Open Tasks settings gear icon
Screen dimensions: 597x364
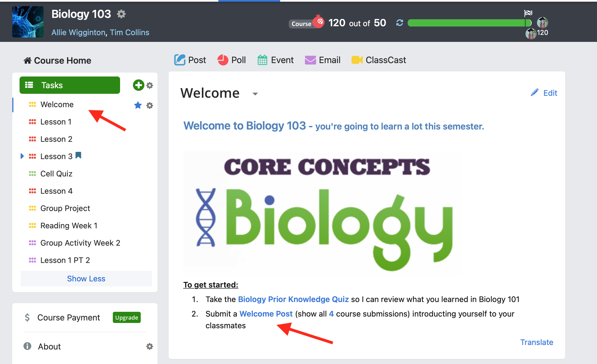click(150, 85)
